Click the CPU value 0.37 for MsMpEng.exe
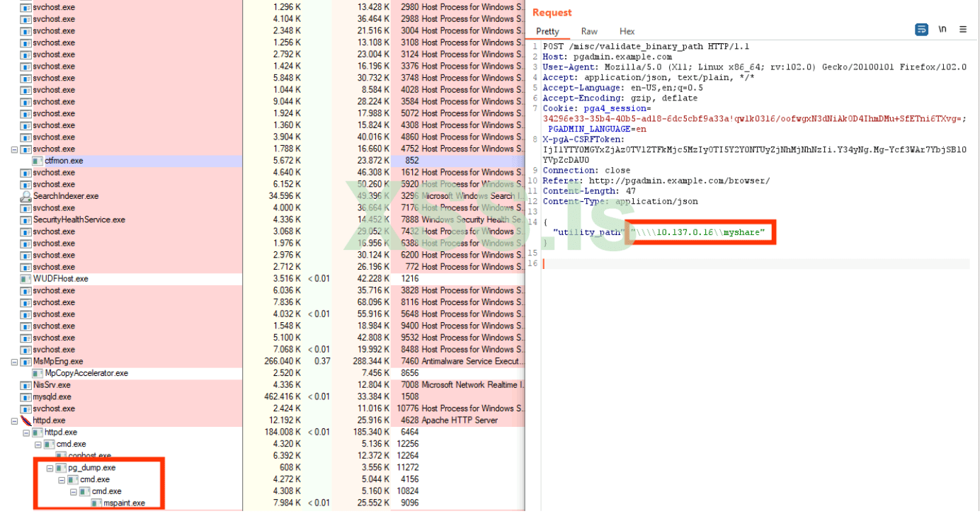The height and width of the screenshot is (521, 980). click(x=321, y=362)
